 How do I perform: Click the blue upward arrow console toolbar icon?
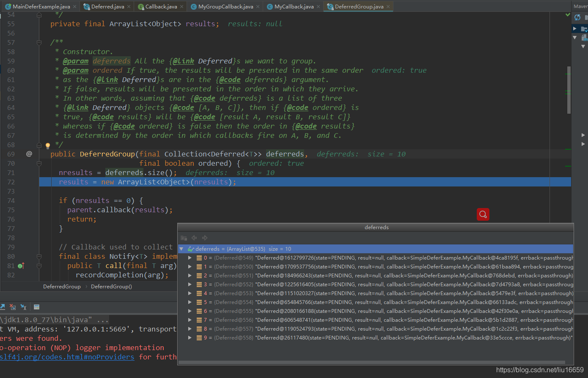click(x=3, y=307)
